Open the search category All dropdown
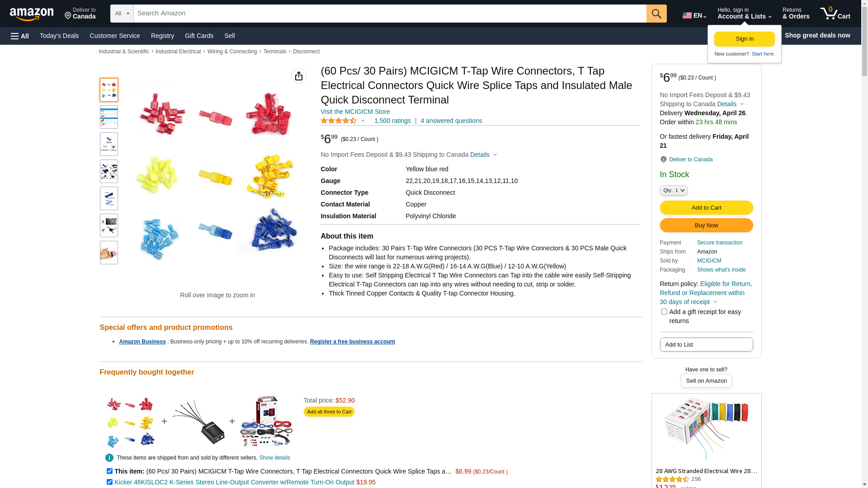 click(x=122, y=14)
